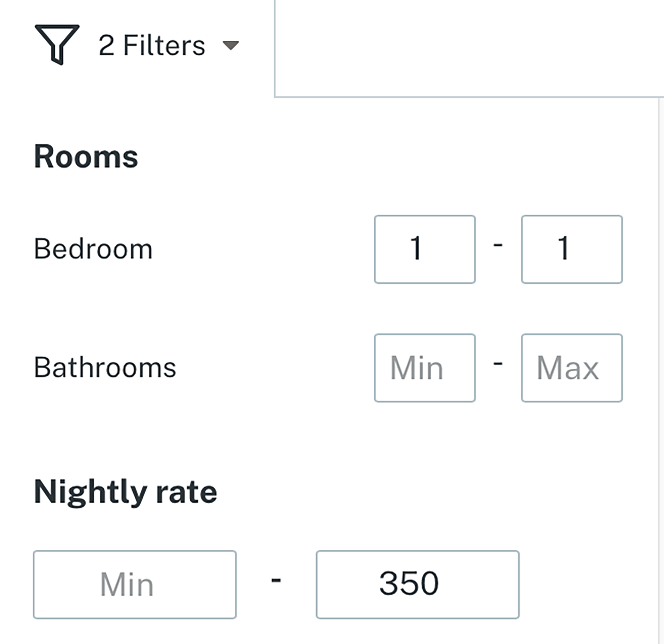The image size is (664, 644).
Task: Click the Bathrooms label
Action: click(x=105, y=368)
